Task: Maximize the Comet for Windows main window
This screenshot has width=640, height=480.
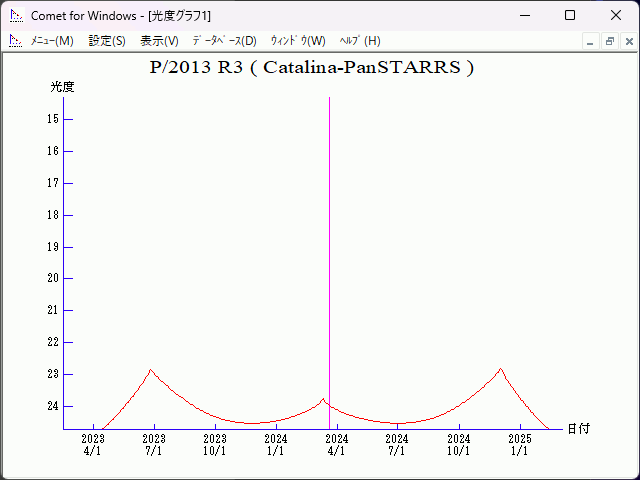Action: [x=570, y=16]
